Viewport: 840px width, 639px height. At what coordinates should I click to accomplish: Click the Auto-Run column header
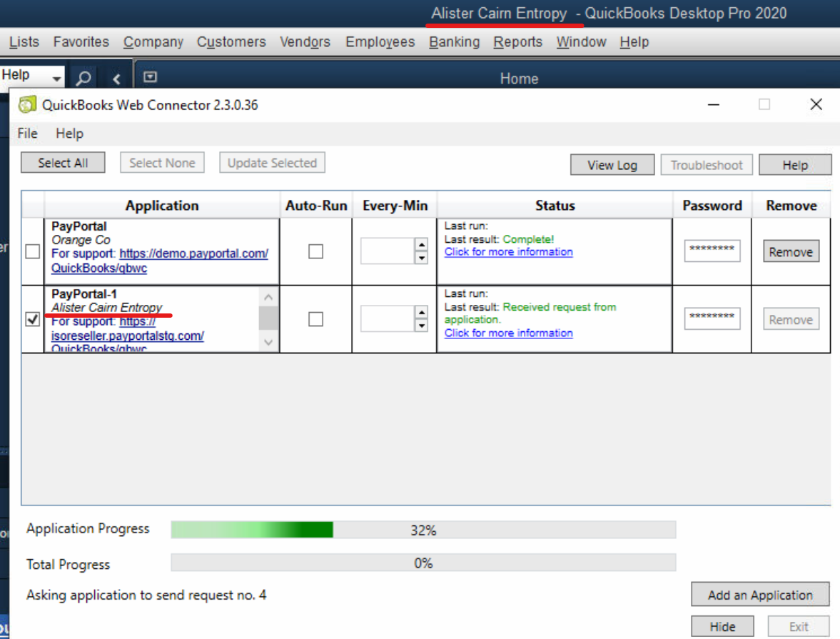tap(316, 206)
